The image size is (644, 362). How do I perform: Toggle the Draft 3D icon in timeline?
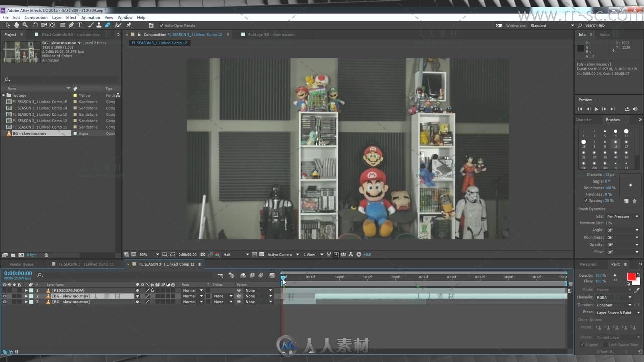point(231,275)
